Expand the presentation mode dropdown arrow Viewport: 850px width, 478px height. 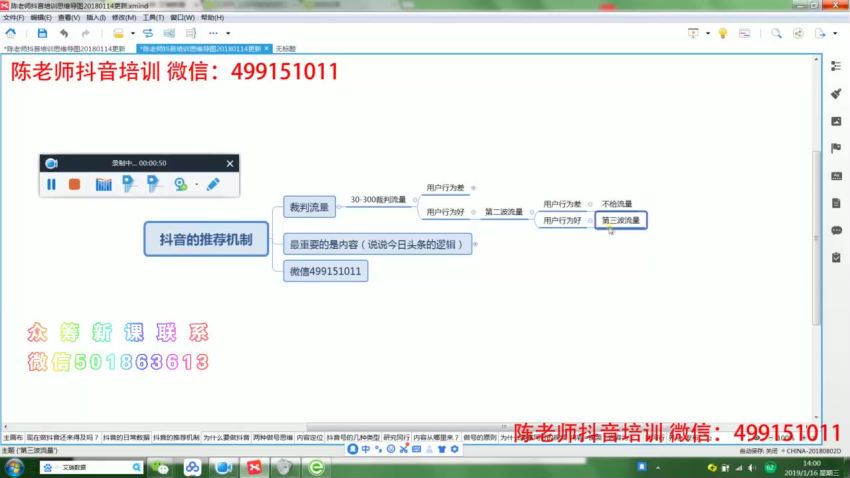click(708, 34)
